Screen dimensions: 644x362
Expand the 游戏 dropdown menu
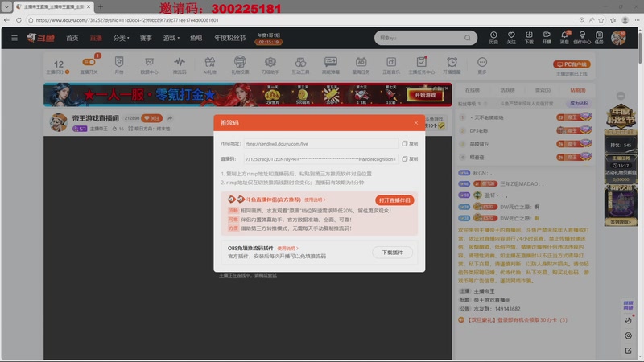pos(171,38)
